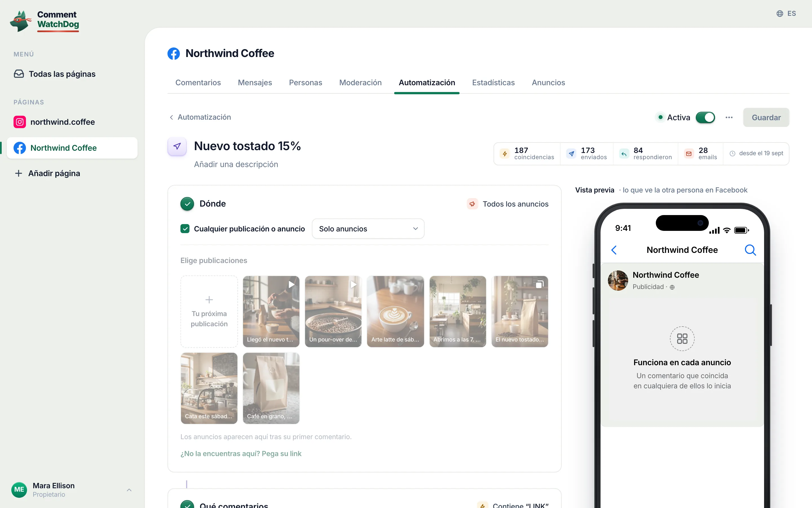Click the Guardar button
812x508 pixels.
click(x=766, y=117)
